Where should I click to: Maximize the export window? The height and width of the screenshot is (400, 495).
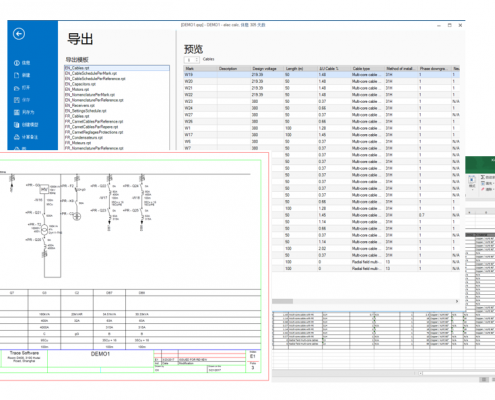point(449,25)
